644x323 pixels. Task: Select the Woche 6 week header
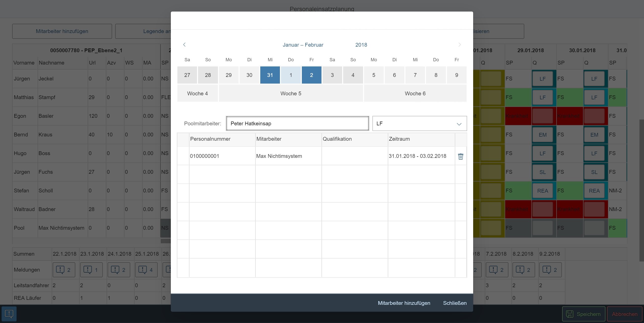click(x=415, y=94)
